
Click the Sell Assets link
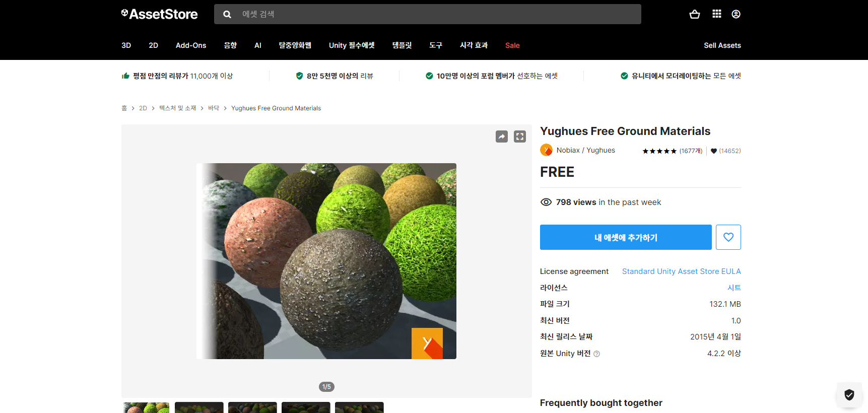[722, 45]
